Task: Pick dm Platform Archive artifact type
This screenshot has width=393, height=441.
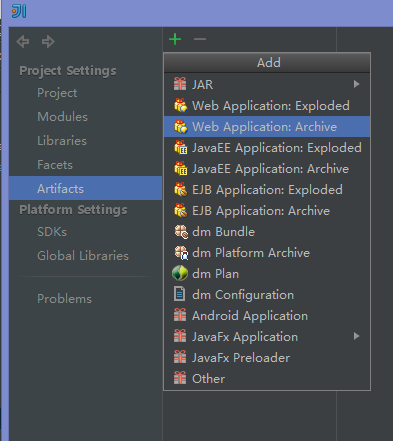Action: 267,252
